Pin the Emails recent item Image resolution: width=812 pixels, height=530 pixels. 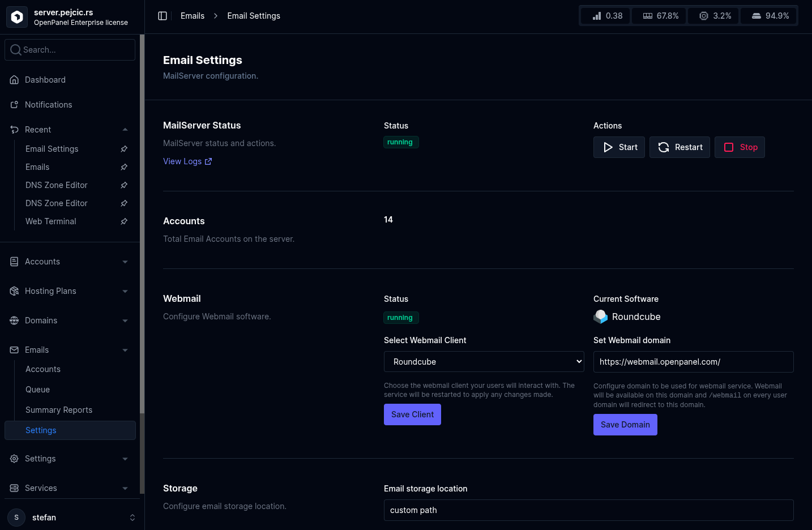pyautogui.click(x=124, y=167)
